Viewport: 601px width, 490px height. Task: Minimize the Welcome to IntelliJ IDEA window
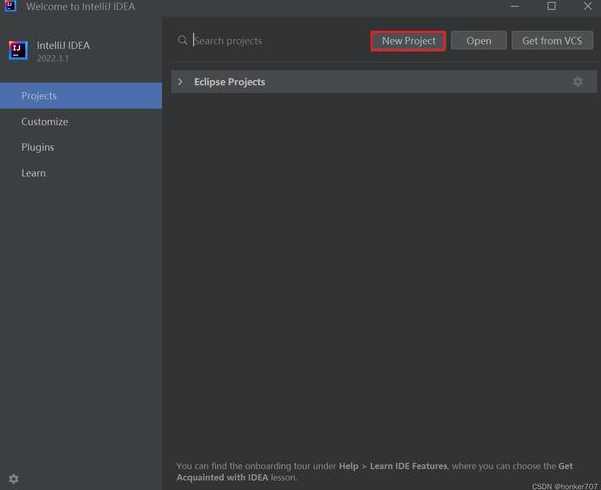(515, 6)
